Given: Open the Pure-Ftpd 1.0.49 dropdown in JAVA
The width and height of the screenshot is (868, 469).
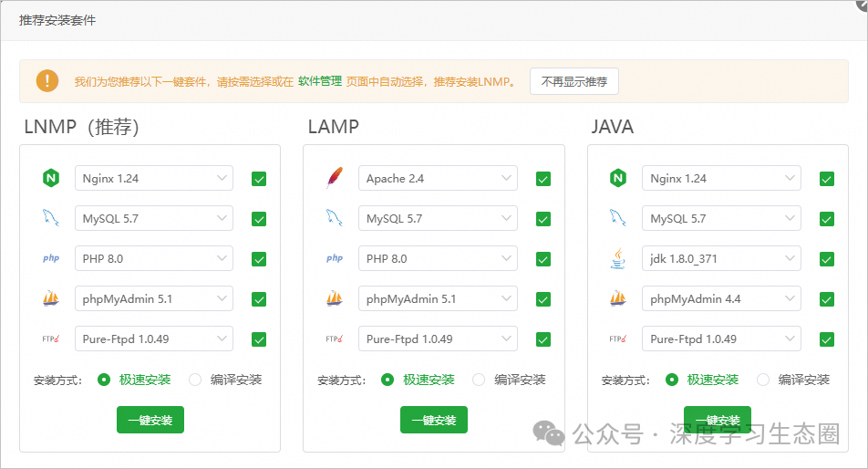Looking at the screenshot, I should coord(721,339).
